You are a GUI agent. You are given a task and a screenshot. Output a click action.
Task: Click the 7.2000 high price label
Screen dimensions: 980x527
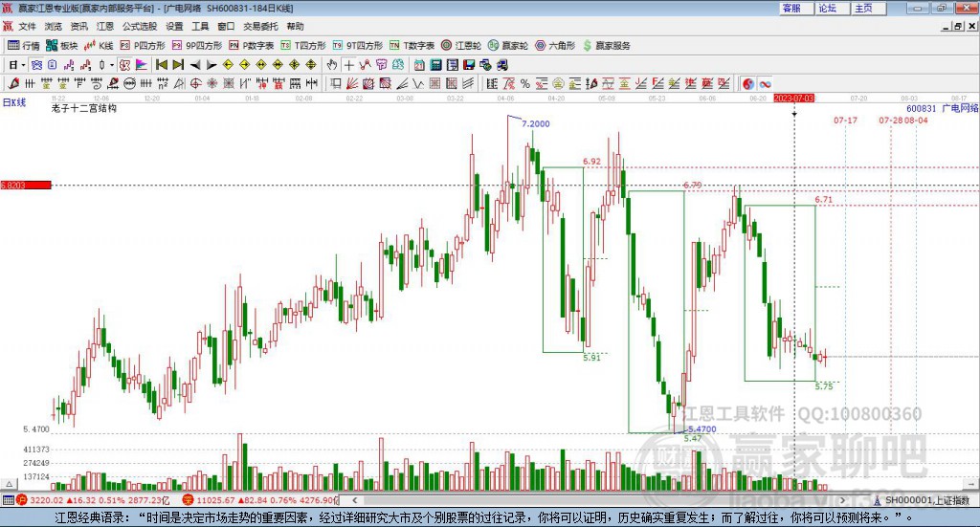(x=536, y=123)
